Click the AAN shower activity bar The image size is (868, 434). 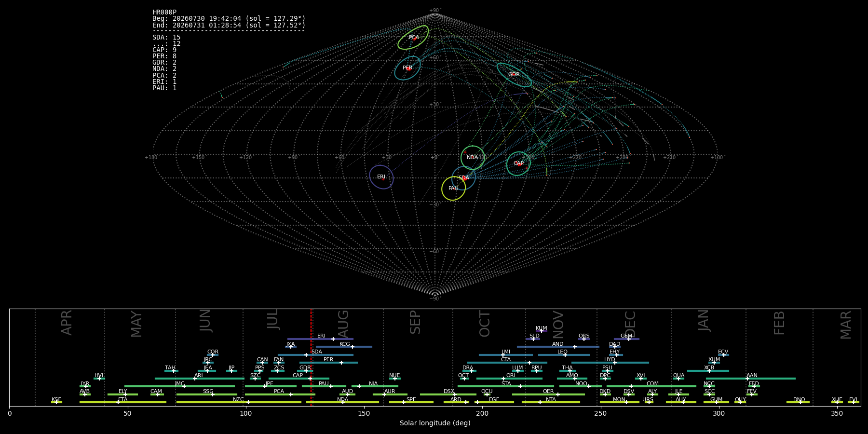click(x=750, y=379)
